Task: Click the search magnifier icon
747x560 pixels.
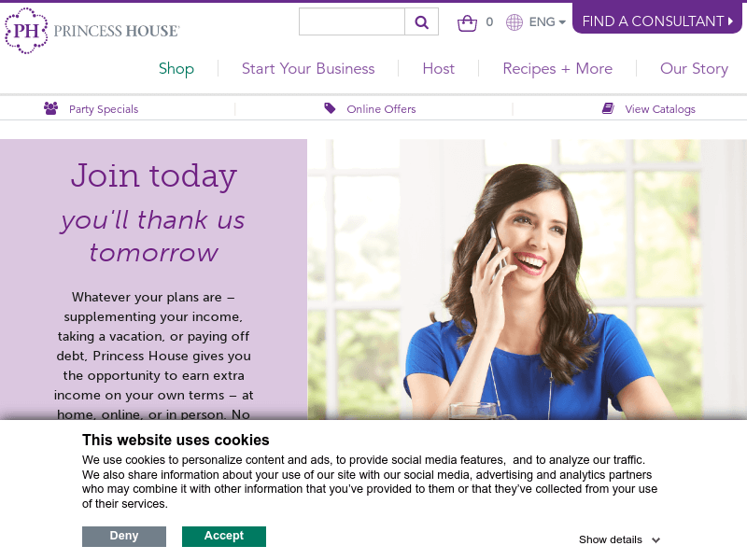Action: tap(421, 21)
